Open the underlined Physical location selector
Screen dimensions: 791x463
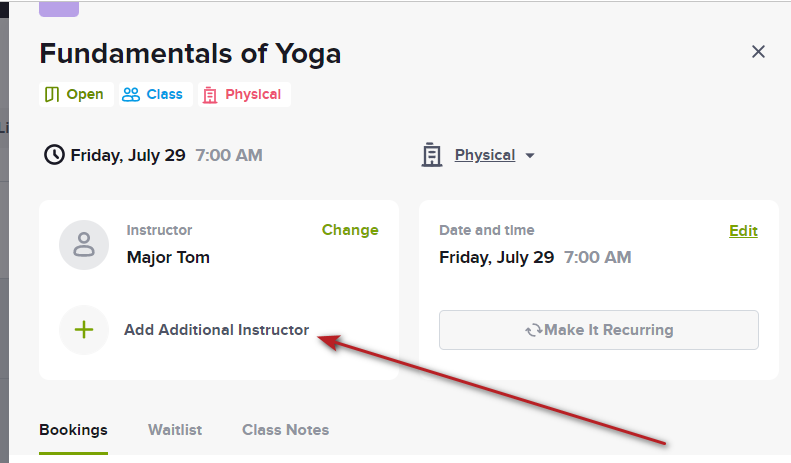[x=485, y=155]
